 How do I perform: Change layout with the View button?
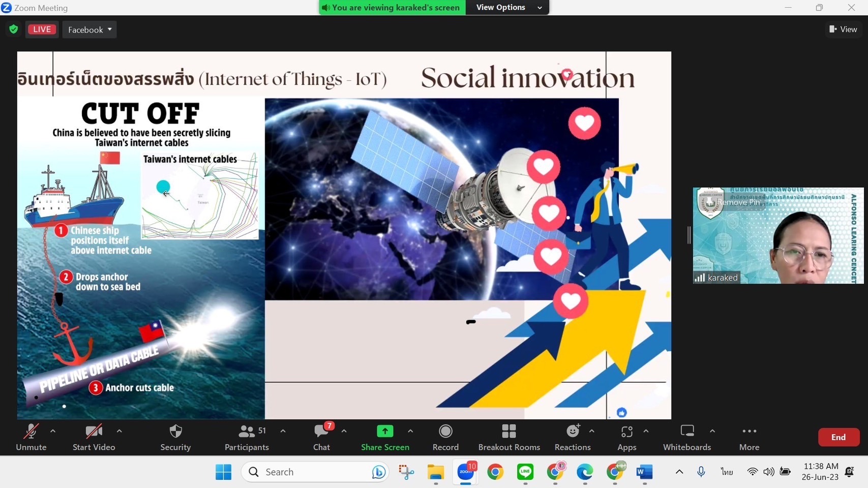pos(843,29)
